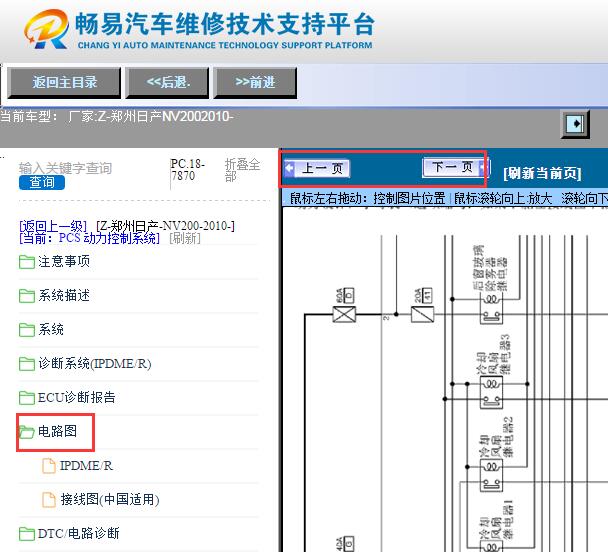608x552 pixels.
Task: Click the 20A fuse symbol in diagram
Action: [x=422, y=314]
